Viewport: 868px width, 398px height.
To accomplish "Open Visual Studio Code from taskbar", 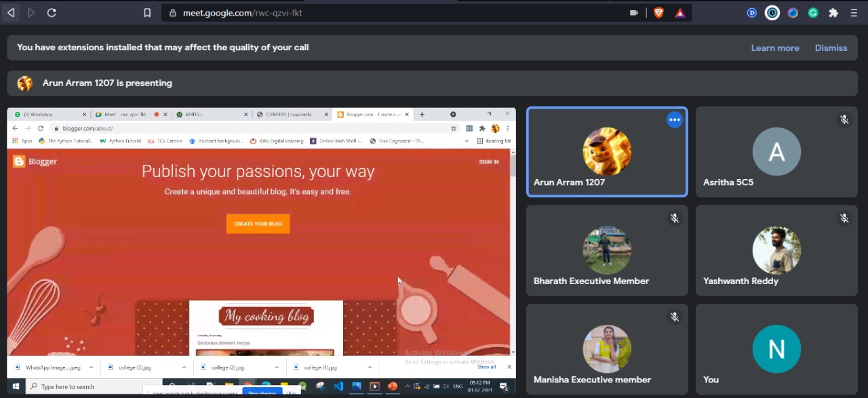I will [x=338, y=386].
